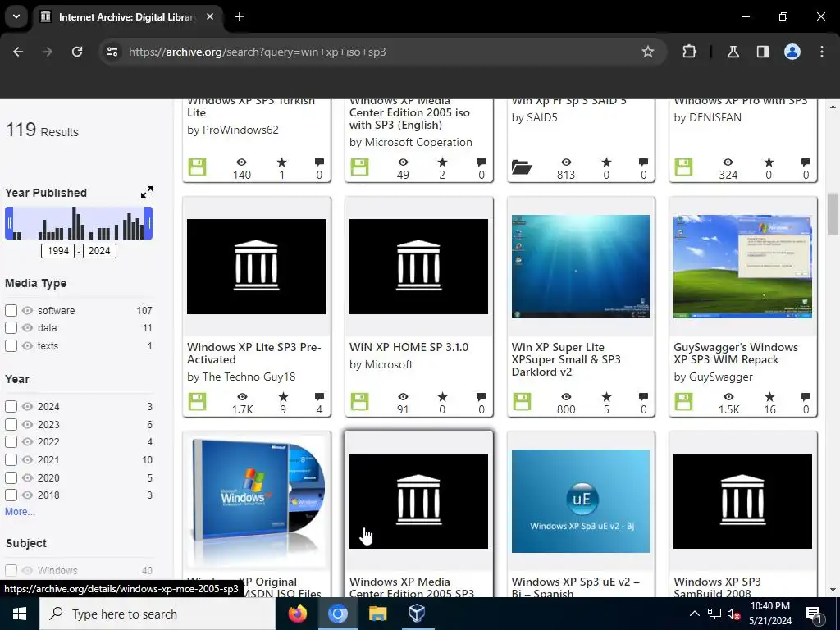Hide data results using eye icon

[27, 328]
